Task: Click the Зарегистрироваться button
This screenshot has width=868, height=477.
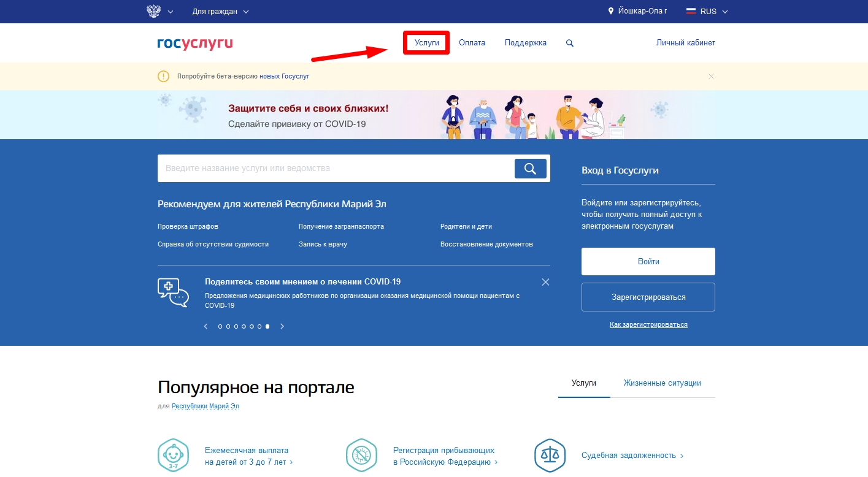Action: point(648,297)
